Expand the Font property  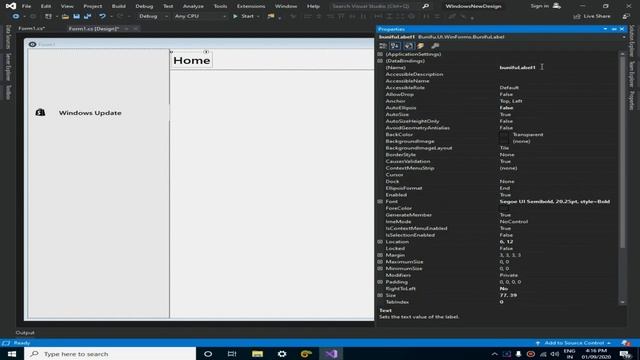coord(380,201)
